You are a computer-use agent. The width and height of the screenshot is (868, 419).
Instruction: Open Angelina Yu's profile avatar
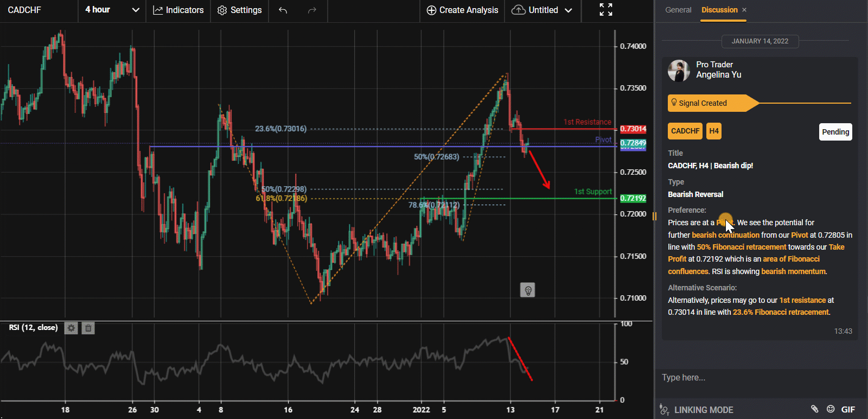[679, 71]
